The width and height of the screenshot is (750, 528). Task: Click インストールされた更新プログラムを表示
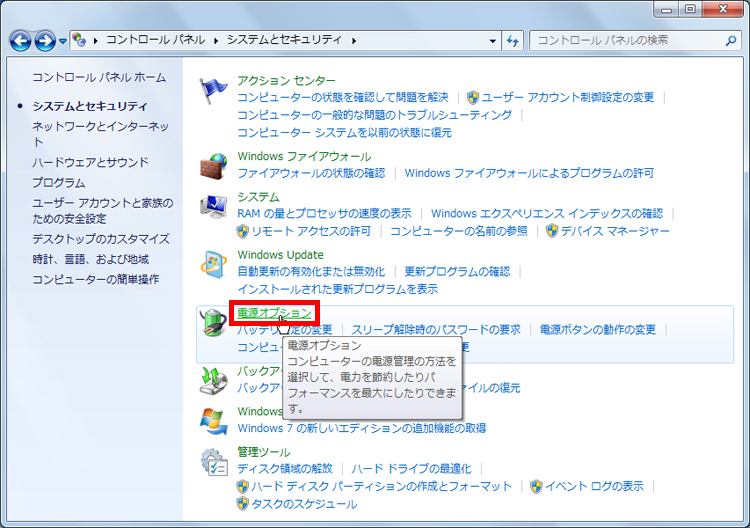coord(337,289)
